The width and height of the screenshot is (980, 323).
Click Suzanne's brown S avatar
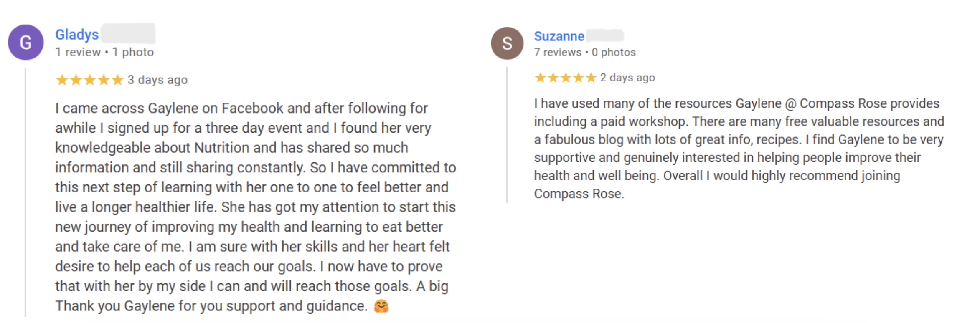coord(507,43)
